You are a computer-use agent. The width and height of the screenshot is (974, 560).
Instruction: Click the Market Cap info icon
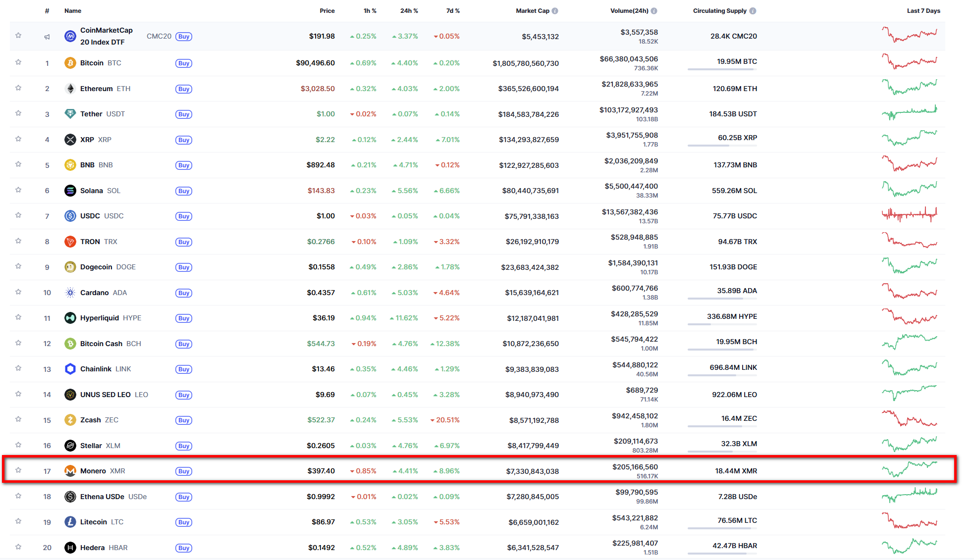(555, 11)
